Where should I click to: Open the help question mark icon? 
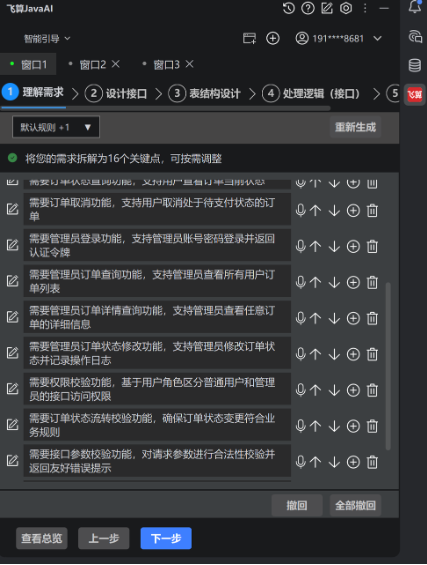(x=307, y=8)
